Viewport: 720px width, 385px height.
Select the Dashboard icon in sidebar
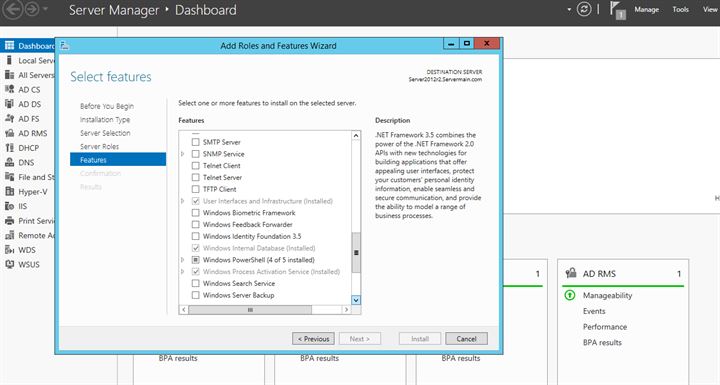pyautogui.click(x=9, y=45)
